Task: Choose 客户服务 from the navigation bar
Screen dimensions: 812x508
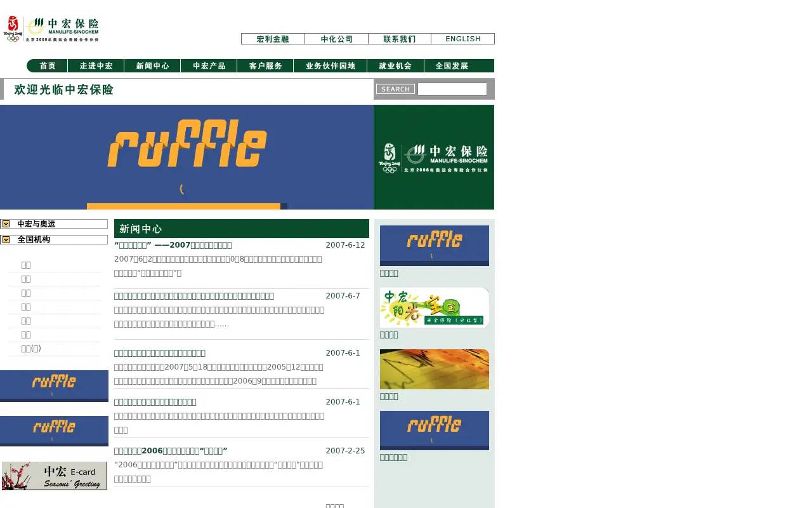Action: point(265,66)
